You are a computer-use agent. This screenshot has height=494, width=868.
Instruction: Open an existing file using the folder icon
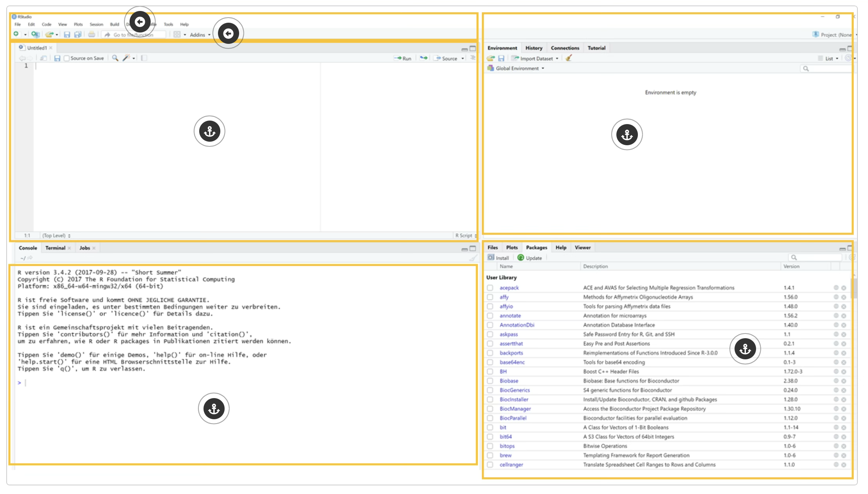[x=50, y=34]
